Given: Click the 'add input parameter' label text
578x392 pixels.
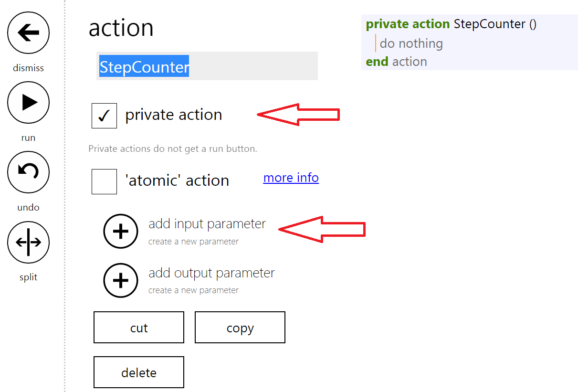Looking at the screenshot, I should [207, 223].
